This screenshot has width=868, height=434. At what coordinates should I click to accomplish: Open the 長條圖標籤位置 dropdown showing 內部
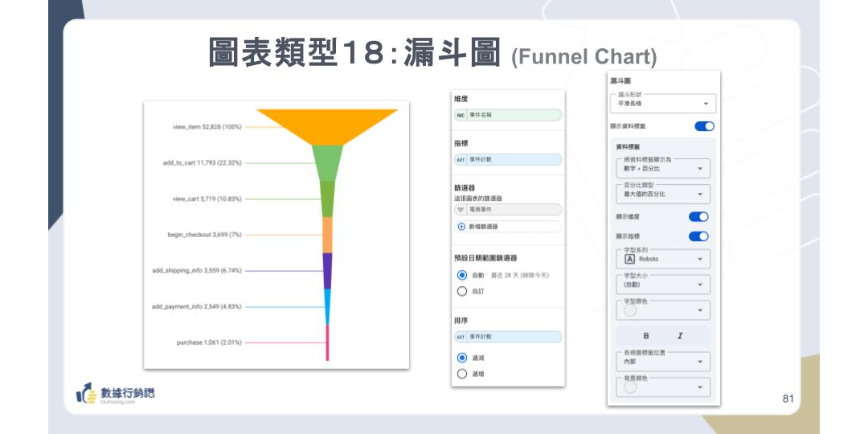click(662, 362)
